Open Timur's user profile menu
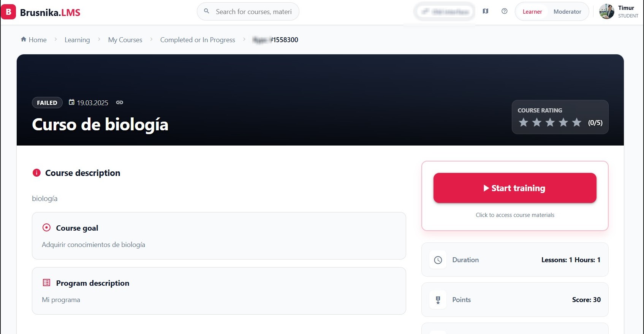The height and width of the screenshot is (334, 644). 619,12
